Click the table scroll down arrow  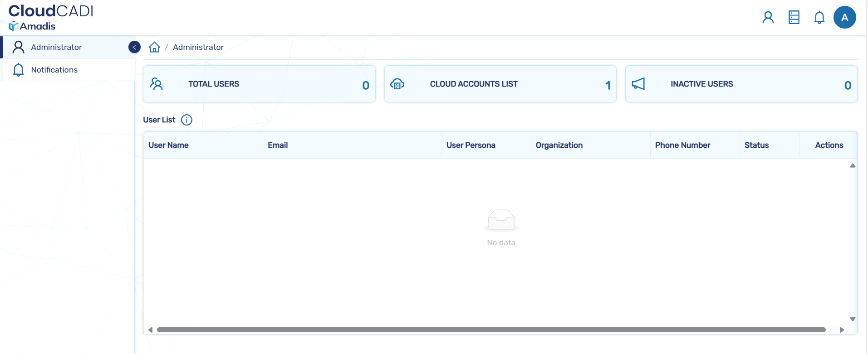(x=853, y=319)
